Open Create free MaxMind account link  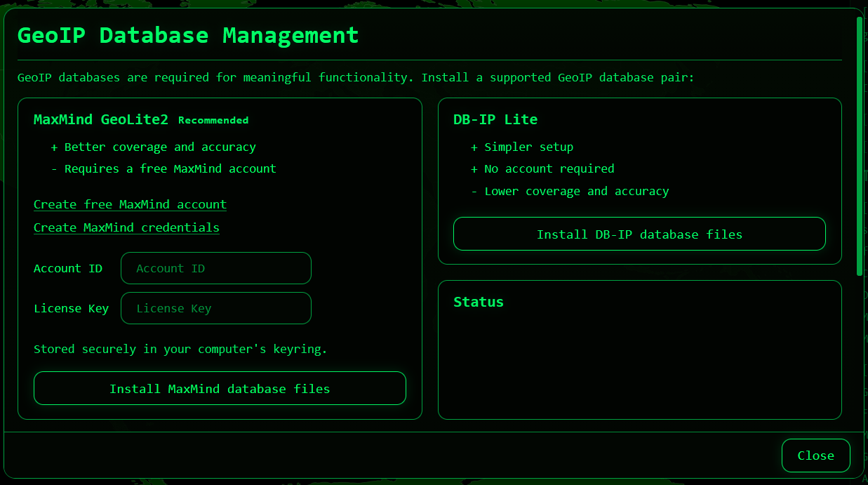[130, 204]
